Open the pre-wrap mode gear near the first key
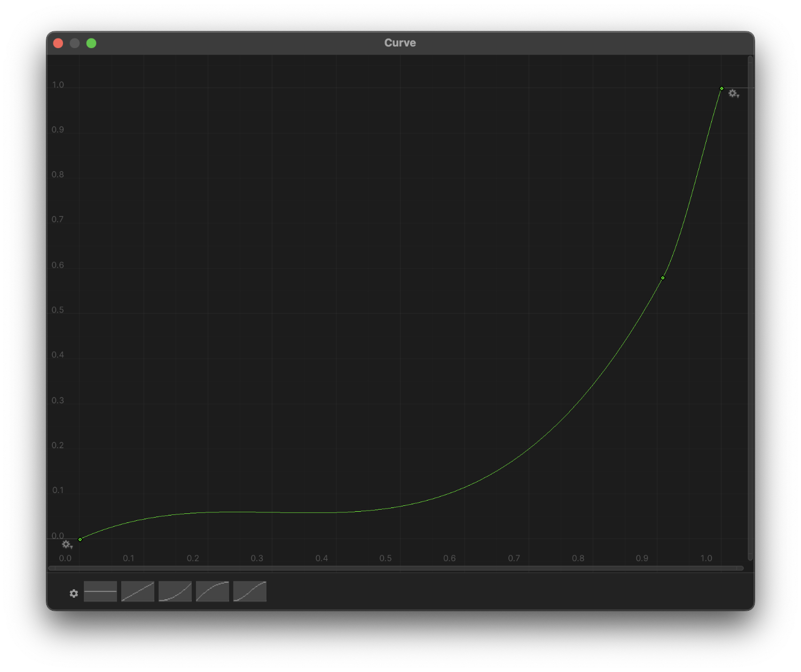The image size is (801, 672). tap(67, 545)
